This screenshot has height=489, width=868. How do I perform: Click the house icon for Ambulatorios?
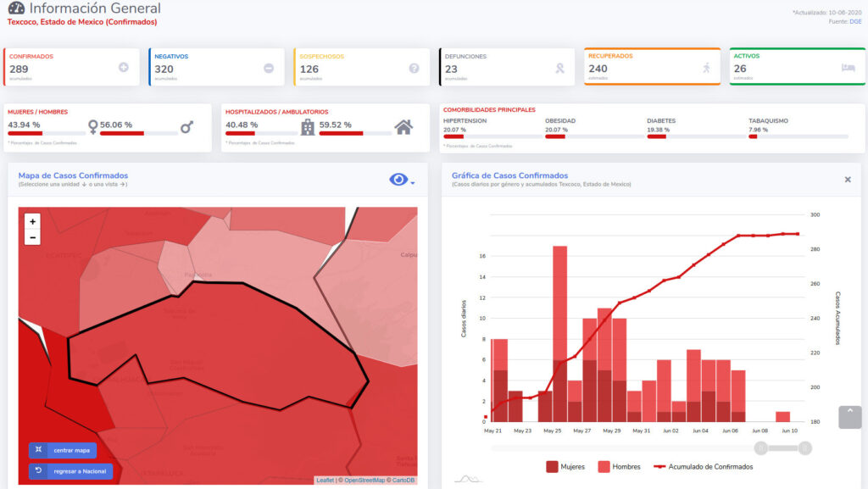point(404,127)
